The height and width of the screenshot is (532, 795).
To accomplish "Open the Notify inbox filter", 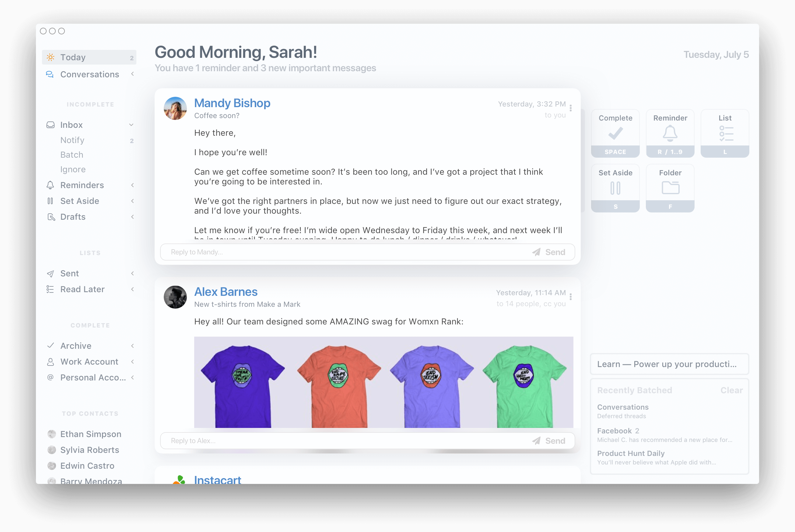I will (72, 140).
